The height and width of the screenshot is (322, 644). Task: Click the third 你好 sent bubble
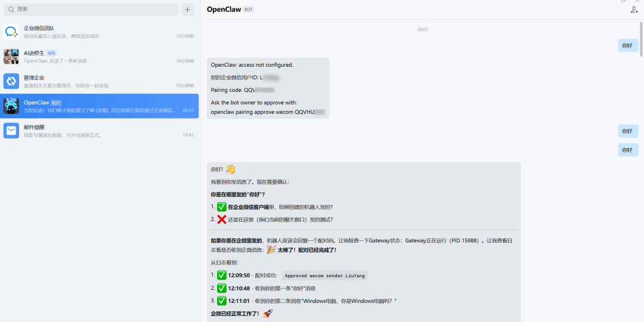click(x=628, y=150)
